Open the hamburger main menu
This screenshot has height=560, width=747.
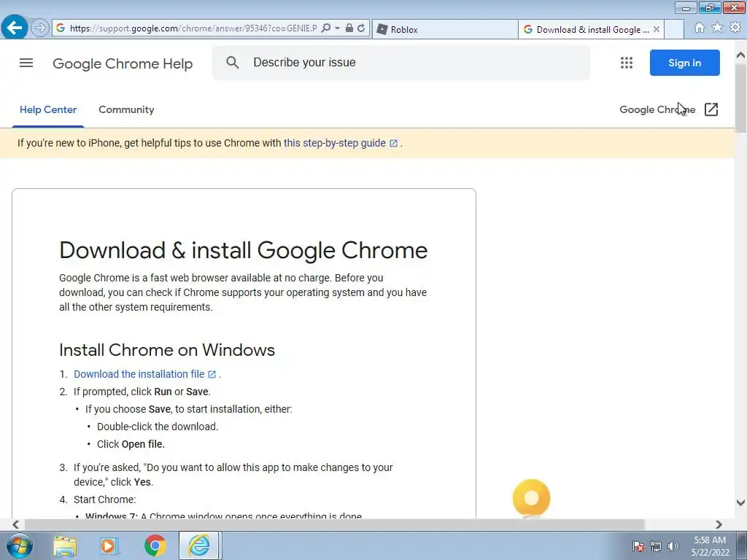coord(26,63)
